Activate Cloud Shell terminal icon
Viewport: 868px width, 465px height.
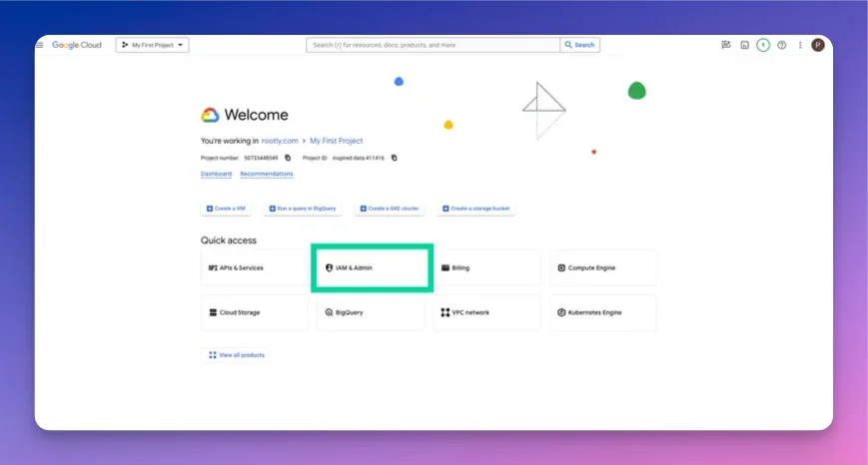pyautogui.click(x=744, y=45)
